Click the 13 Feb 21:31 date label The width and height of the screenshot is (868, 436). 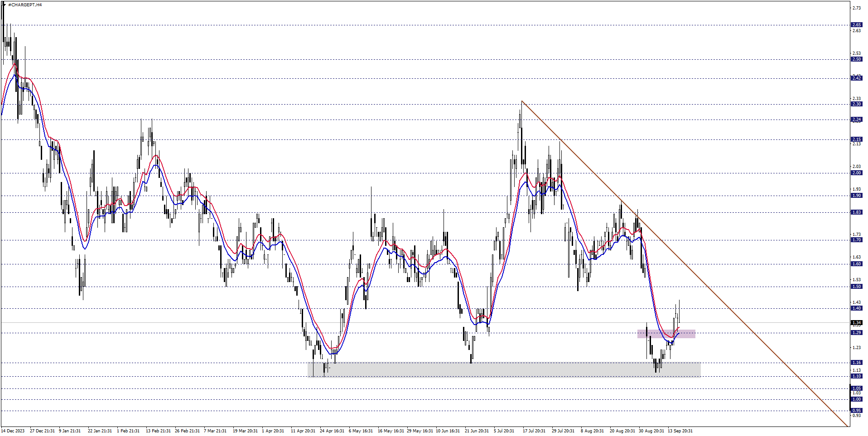[x=158, y=431]
